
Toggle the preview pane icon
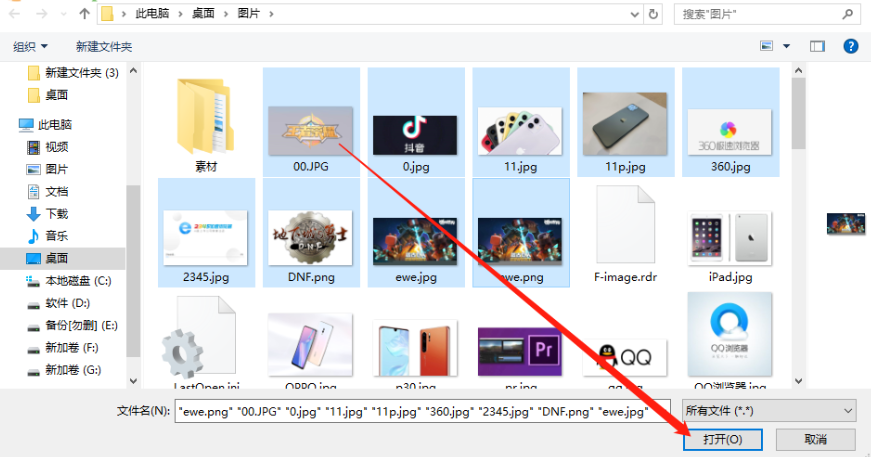point(817,46)
